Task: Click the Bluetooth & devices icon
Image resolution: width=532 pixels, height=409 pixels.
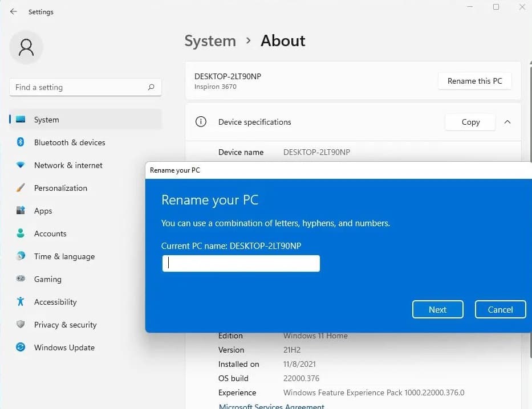Action: [21, 142]
